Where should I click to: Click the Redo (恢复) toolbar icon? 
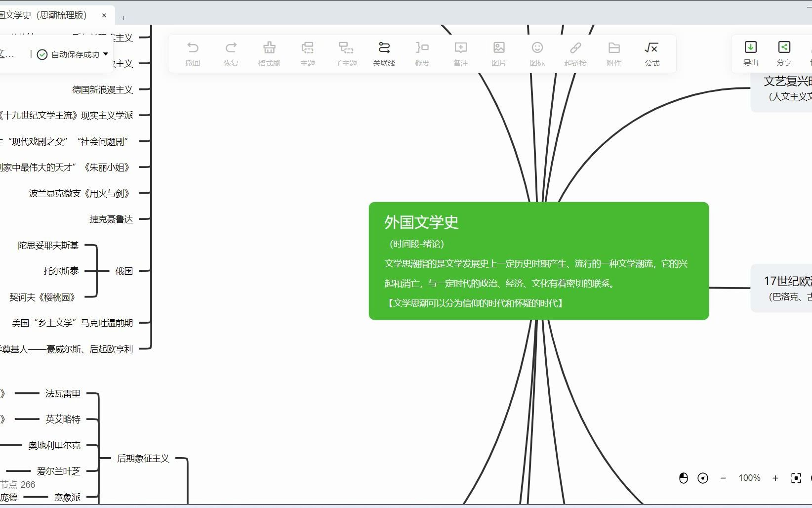(231, 54)
